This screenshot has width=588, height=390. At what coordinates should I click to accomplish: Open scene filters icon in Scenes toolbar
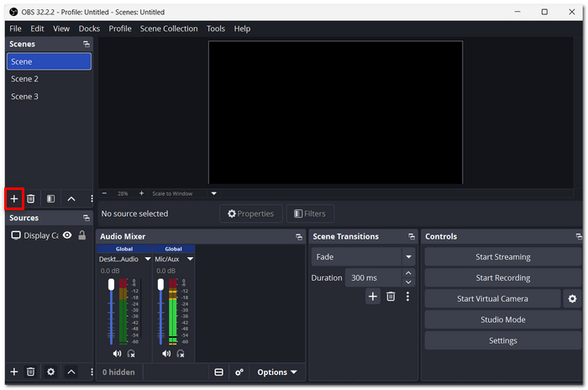pyautogui.click(x=50, y=198)
